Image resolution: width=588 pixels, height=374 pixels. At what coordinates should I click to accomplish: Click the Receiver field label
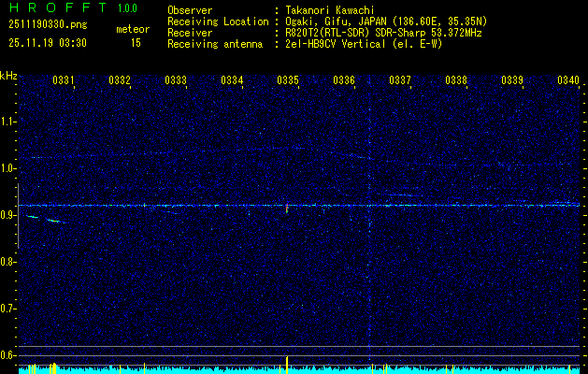click(190, 33)
